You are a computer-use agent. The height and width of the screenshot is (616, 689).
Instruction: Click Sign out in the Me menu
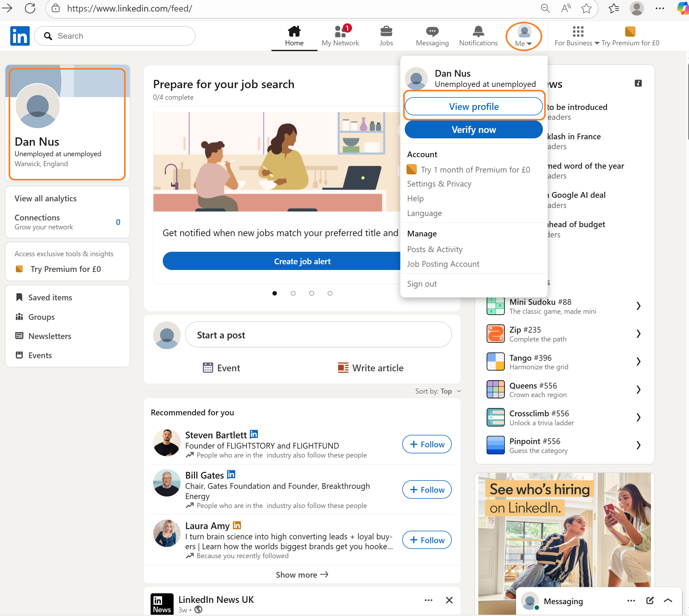pos(422,284)
